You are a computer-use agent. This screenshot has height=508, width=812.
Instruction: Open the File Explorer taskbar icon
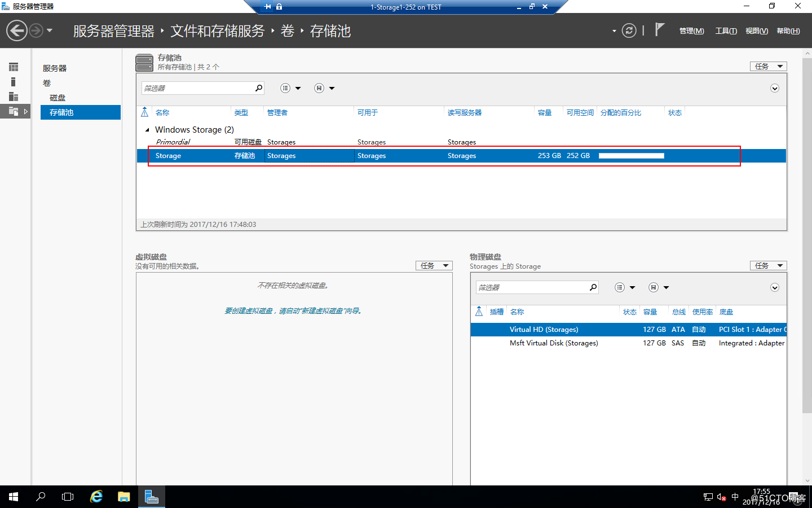(124, 497)
